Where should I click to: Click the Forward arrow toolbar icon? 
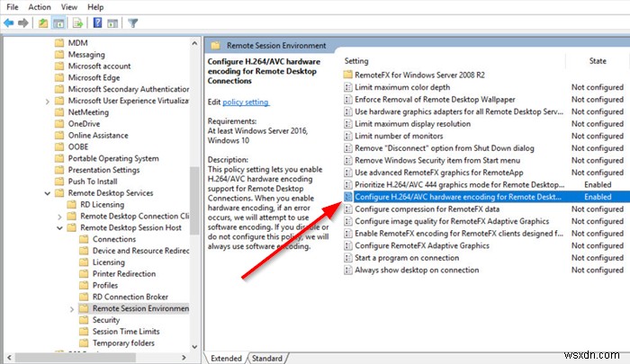[x=23, y=23]
